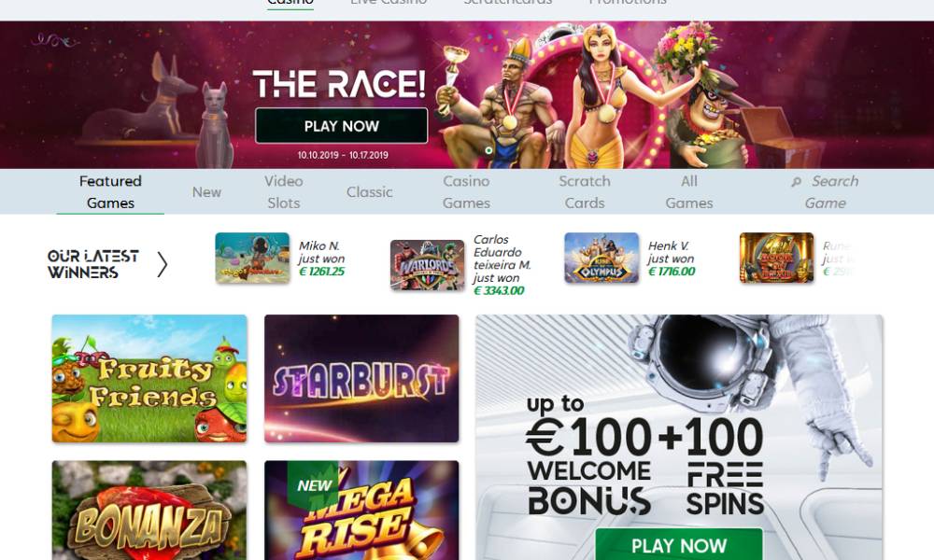This screenshot has width=934, height=560.
Task: Click Play Now on The Race banner
Action: pyautogui.click(x=341, y=126)
